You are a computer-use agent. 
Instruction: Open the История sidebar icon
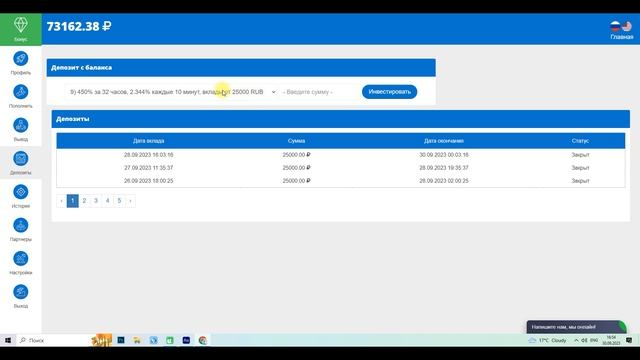21,192
